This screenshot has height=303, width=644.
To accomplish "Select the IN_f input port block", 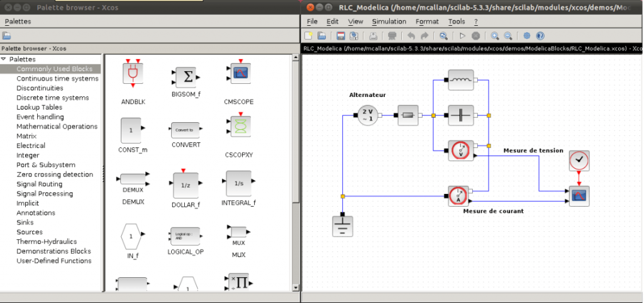I will tap(132, 236).
